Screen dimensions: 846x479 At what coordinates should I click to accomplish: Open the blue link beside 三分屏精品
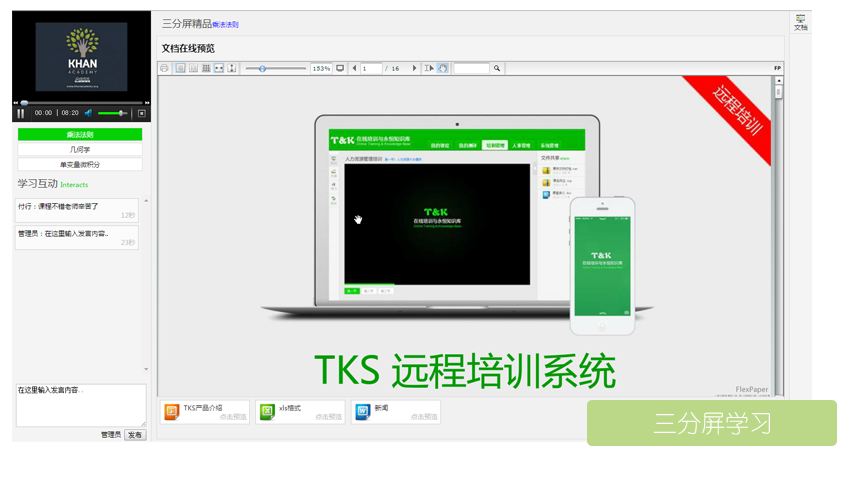(226, 25)
